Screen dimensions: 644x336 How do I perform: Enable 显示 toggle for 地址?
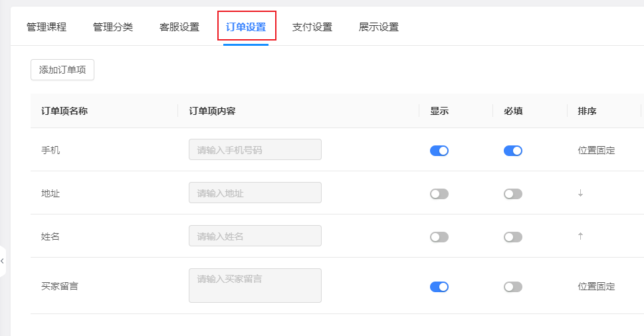click(x=439, y=194)
